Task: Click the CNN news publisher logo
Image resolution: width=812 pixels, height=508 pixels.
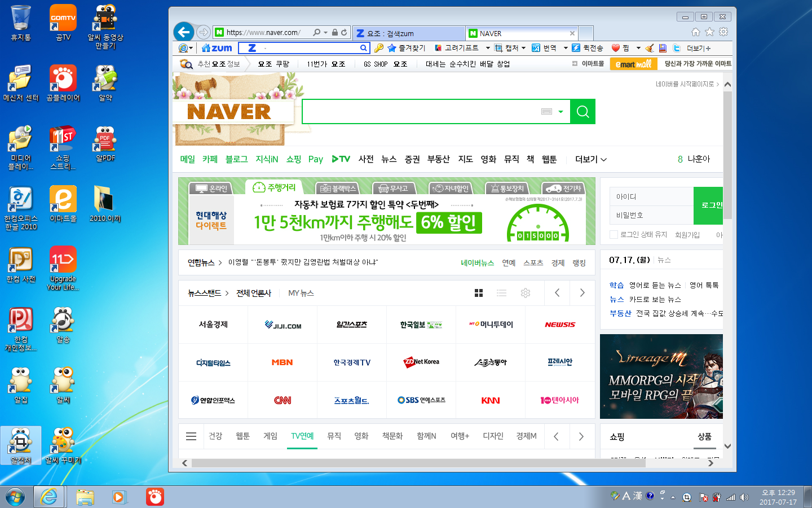Action: [x=283, y=400]
